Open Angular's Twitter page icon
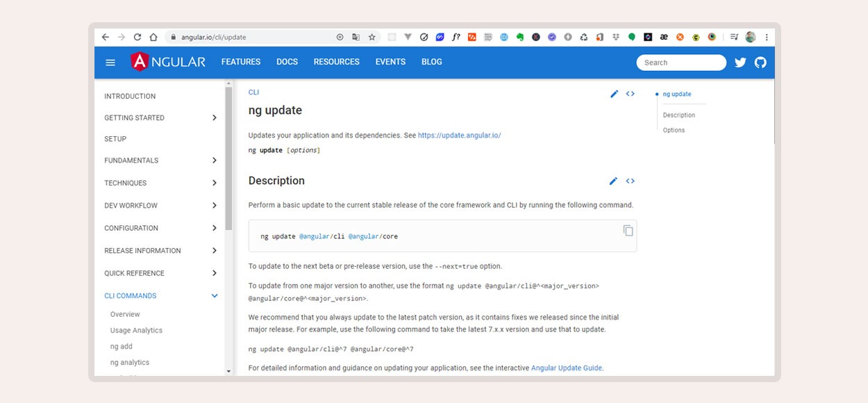This screenshot has width=868, height=403. tap(740, 63)
